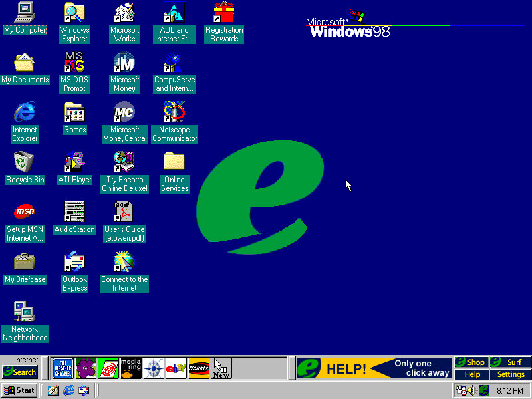The image size is (532, 399).
Task: Click the speaker icon in the system tray
Action: (x=471, y=390)
